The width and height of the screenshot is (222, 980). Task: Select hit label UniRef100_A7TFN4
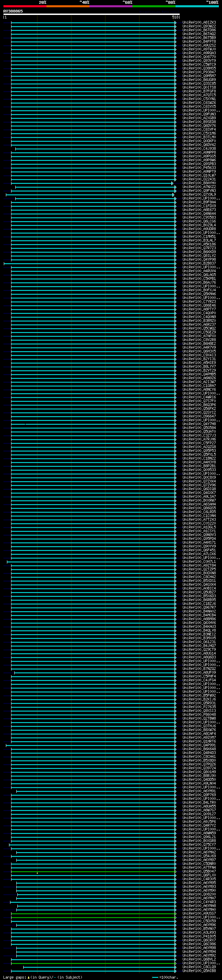pos(199,867)
